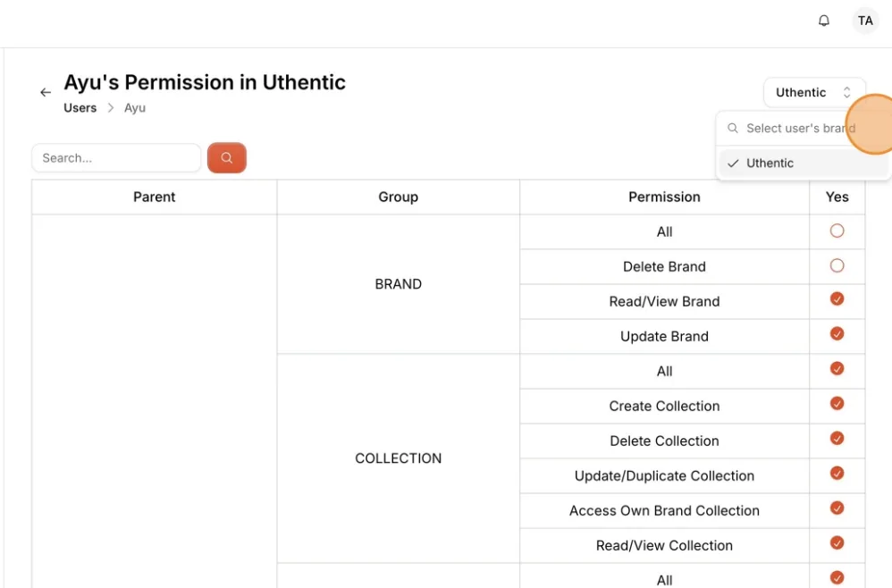
Task: Open the notifications bell
Action: [824, 21]
